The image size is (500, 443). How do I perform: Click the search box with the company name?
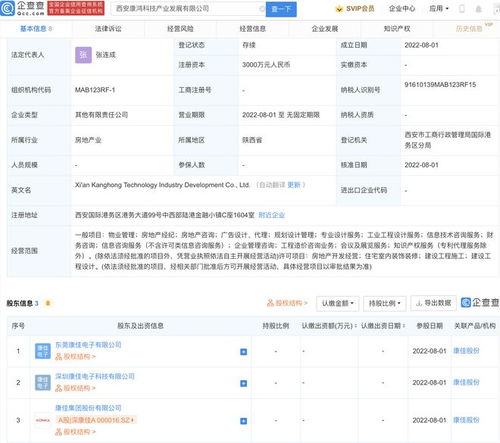click(188, 9)
